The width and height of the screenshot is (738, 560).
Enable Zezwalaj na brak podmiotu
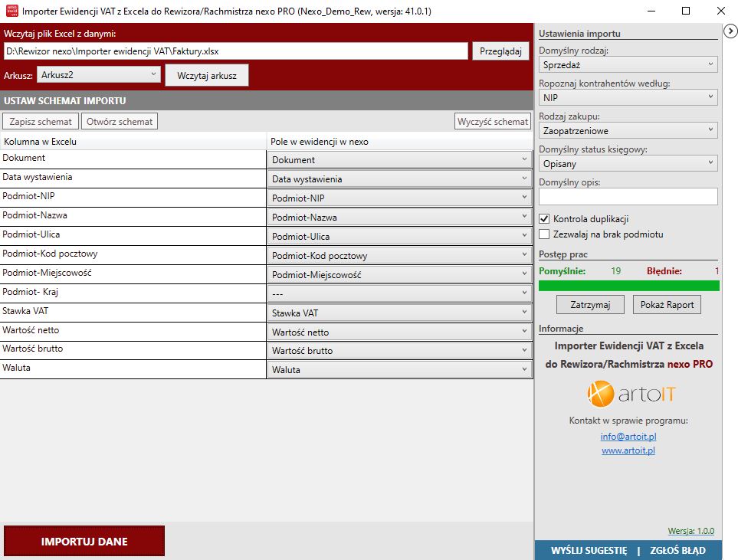(x=545, y=234)
